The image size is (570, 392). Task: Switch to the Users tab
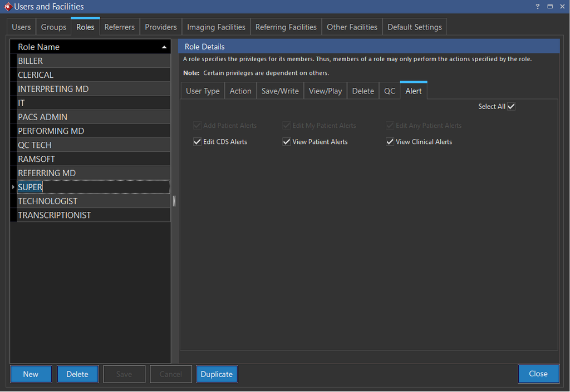coord(22,27)
